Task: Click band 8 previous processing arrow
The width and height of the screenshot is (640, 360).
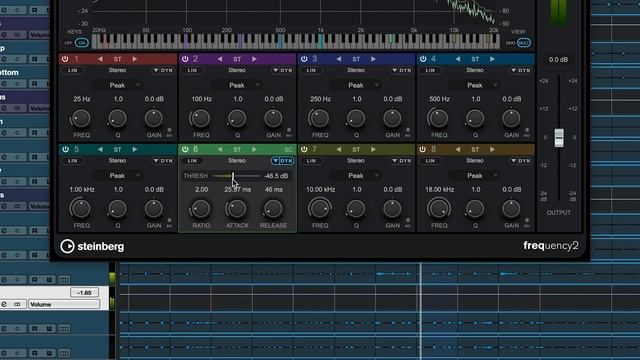Action: click(458, 149)
